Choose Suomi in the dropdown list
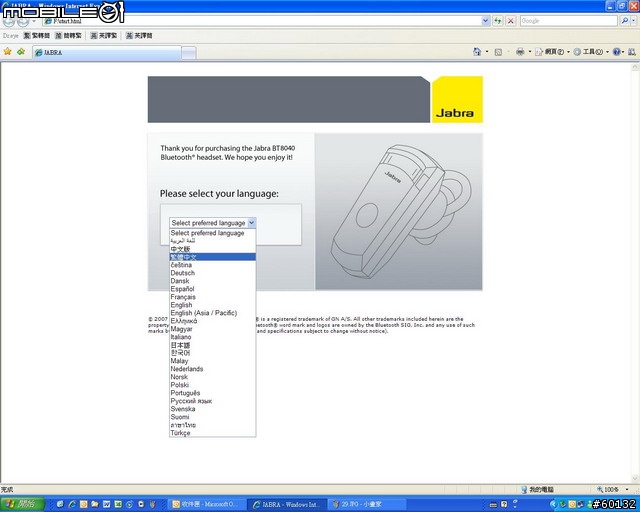The image size is (640, 512). (x=213, y=417)
